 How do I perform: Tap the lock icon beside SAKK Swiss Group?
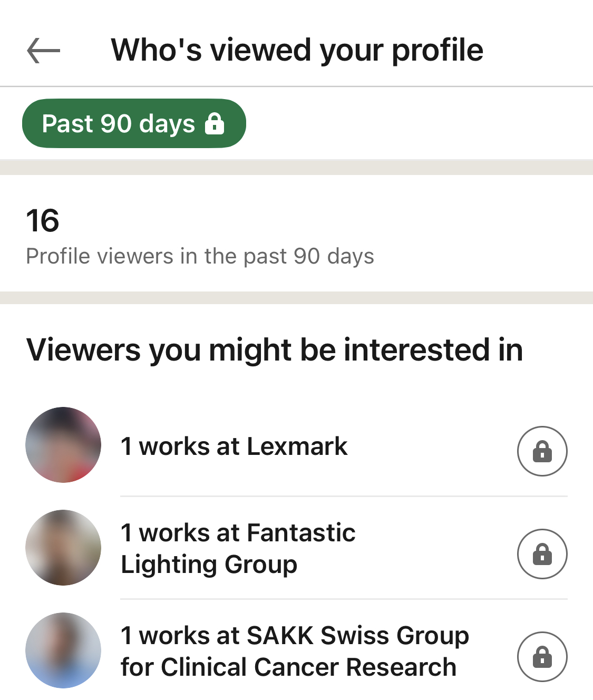pos(542,657)
